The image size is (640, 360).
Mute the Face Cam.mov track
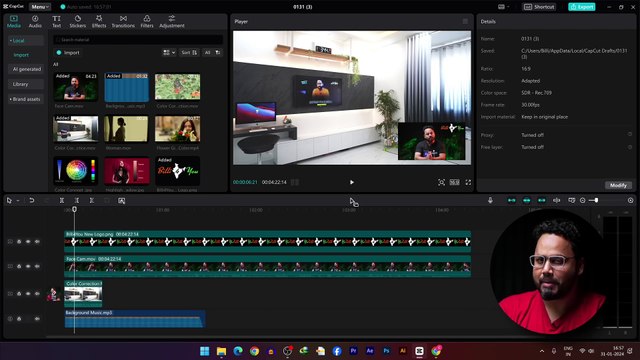pos(37,266)
